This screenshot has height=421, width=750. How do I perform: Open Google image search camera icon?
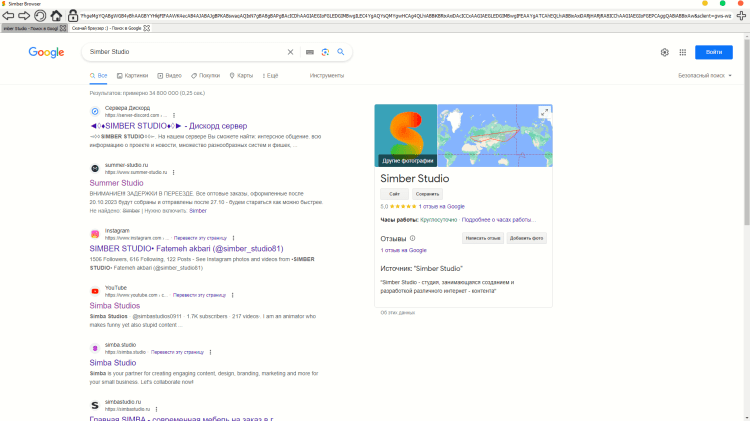tap(325, 52)
